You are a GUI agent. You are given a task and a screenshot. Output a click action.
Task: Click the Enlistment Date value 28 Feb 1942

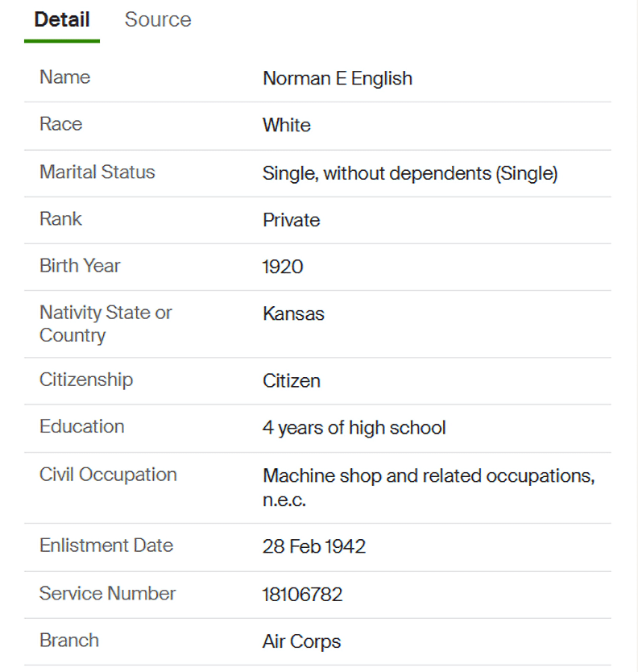(x=314, y=546)
